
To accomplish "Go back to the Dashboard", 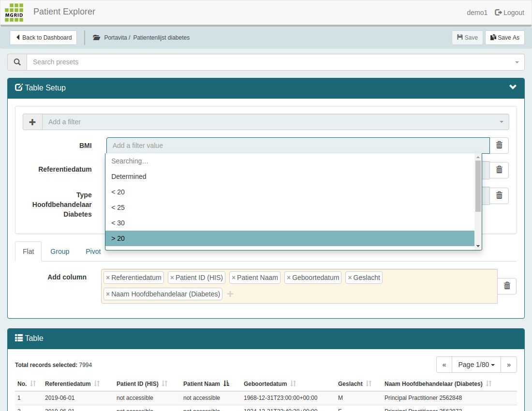I will click(43, 38).
